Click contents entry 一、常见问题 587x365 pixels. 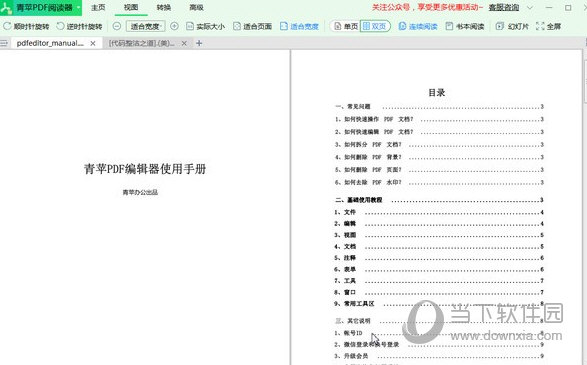coord(439,107)
